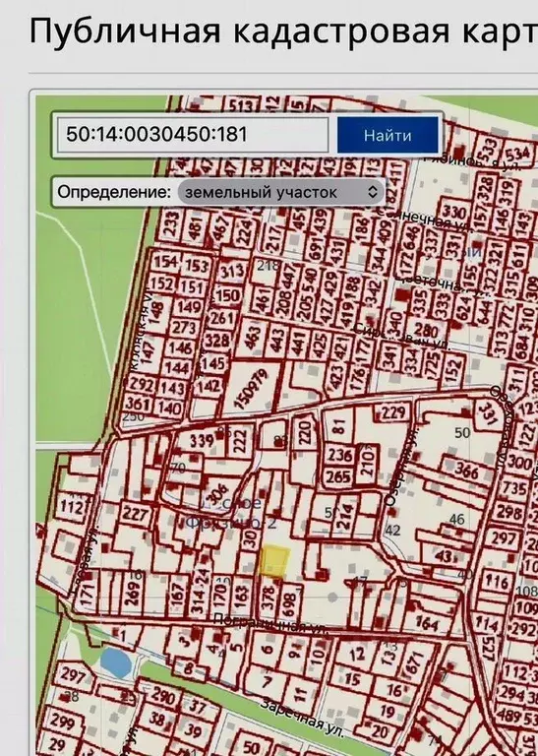Click the Пограничная ул. street label
The height and width of the screenshot is (756, 538).
pos(270,623)
